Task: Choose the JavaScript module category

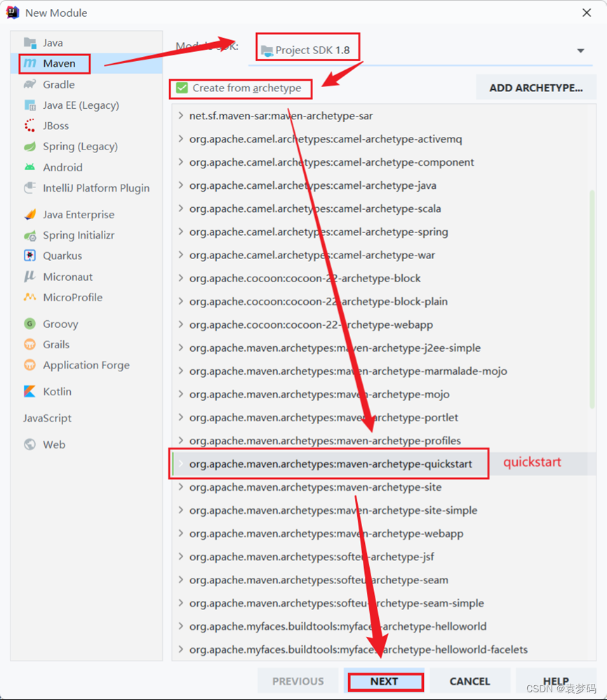Action: (x=86, y=418)
